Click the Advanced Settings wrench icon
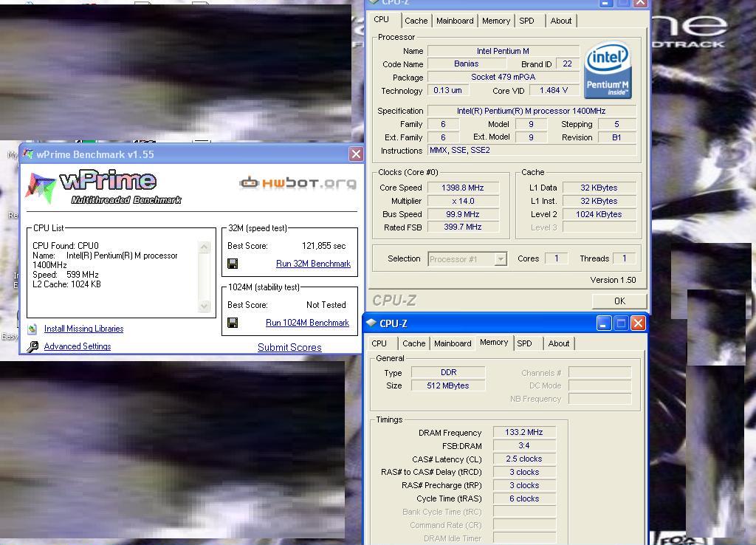 click(x=32, y=346)
